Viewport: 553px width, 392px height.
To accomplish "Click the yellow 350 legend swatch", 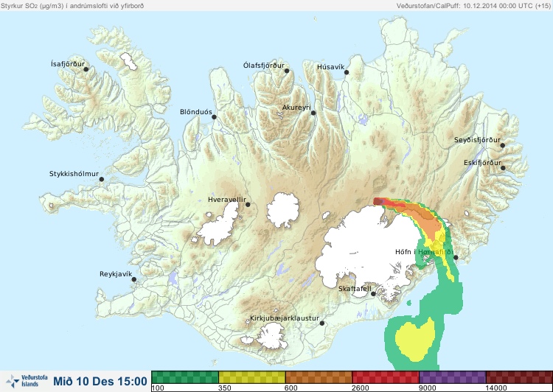I will [252, 377].
